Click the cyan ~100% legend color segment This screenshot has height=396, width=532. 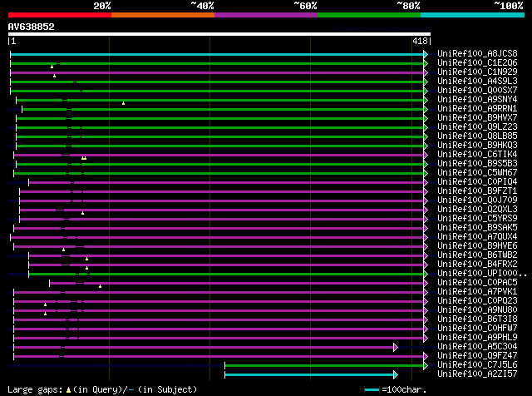coord(473,15)
